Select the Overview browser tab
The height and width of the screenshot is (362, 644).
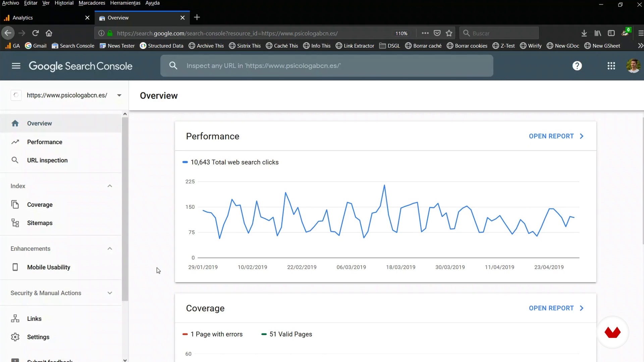tap(142, 18)
